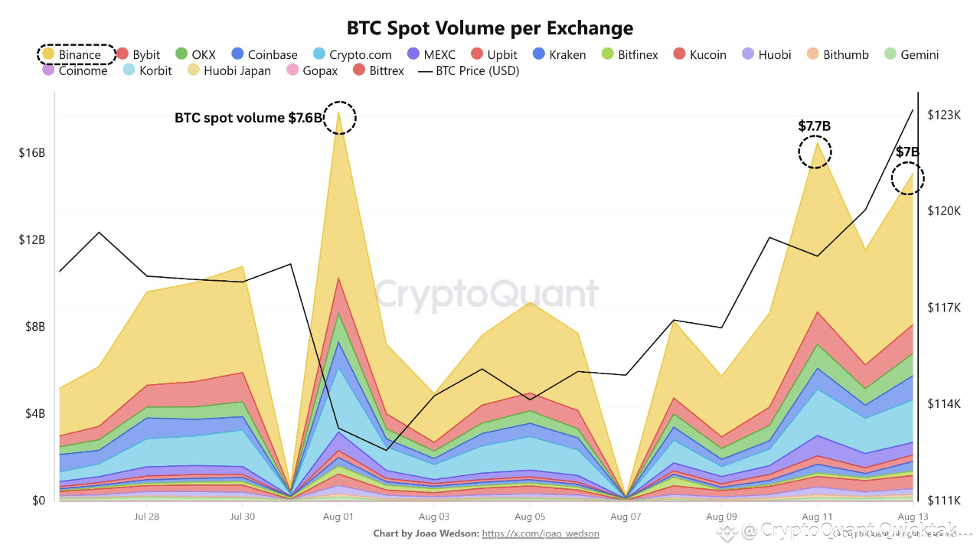The width and height of the screenshot is (980, 551).
Task: Click the Gemini legend marker
Action: click(x=890, y=54)
